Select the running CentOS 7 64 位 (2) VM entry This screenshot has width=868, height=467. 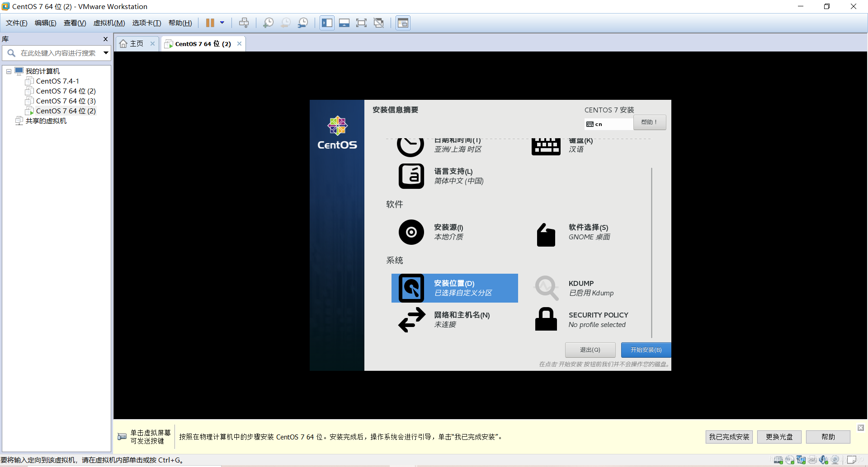point(66,111)
